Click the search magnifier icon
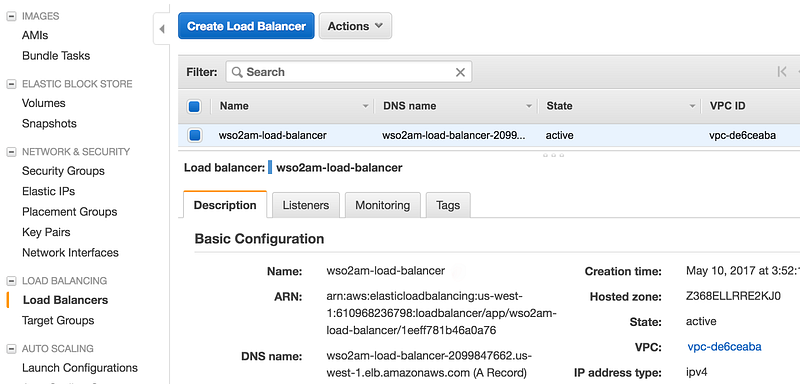Screen dimensions: 800x384 (x=237, y=72)
